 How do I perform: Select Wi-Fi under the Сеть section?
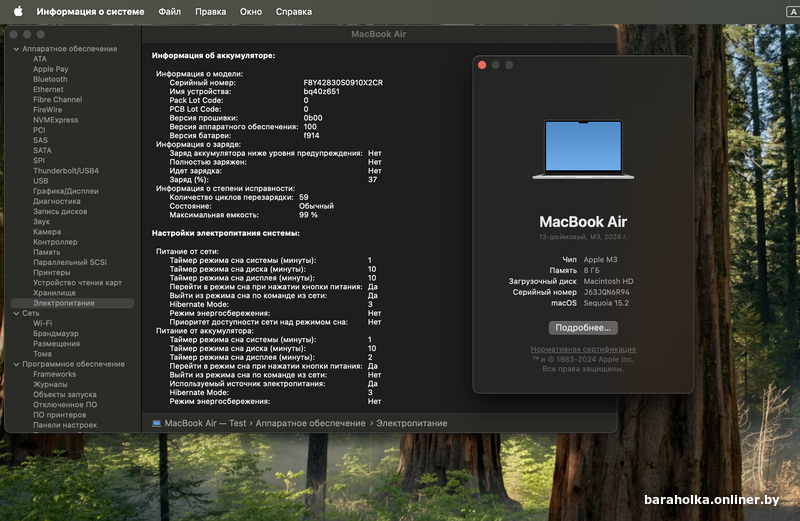(42, 323)
